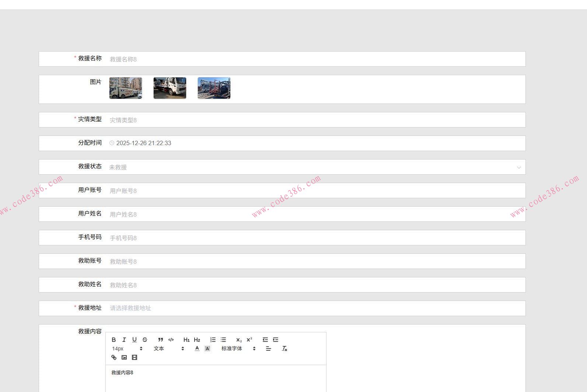Apply superscript formatting

[249, 340]
